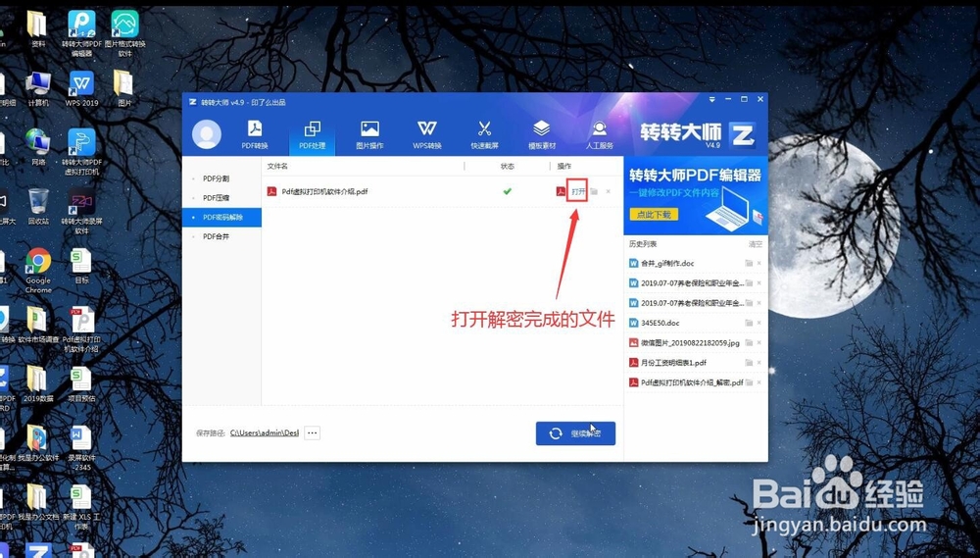Click the 继续解密 button
Screen dimensions: 980x558
[575, 433]
